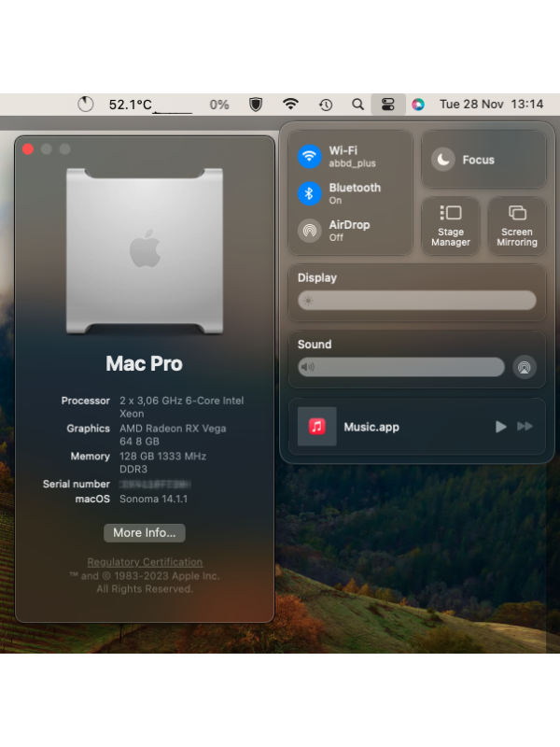Image resolution: width=560 pixels, height=747 pixels.
Task: Open Stage Manager tile
Action: point(451,225)
